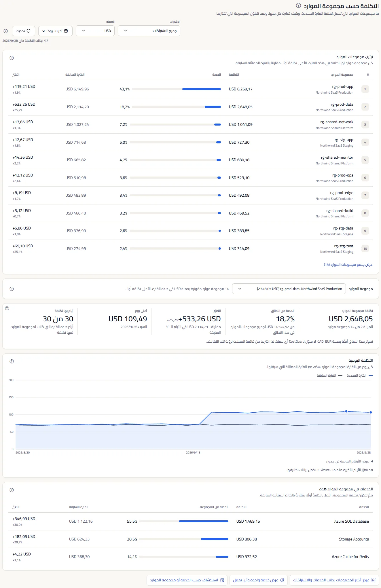381x588 pixels.
Task: Click the USD 109,49 highest day value
Action: tap(128, 319)
